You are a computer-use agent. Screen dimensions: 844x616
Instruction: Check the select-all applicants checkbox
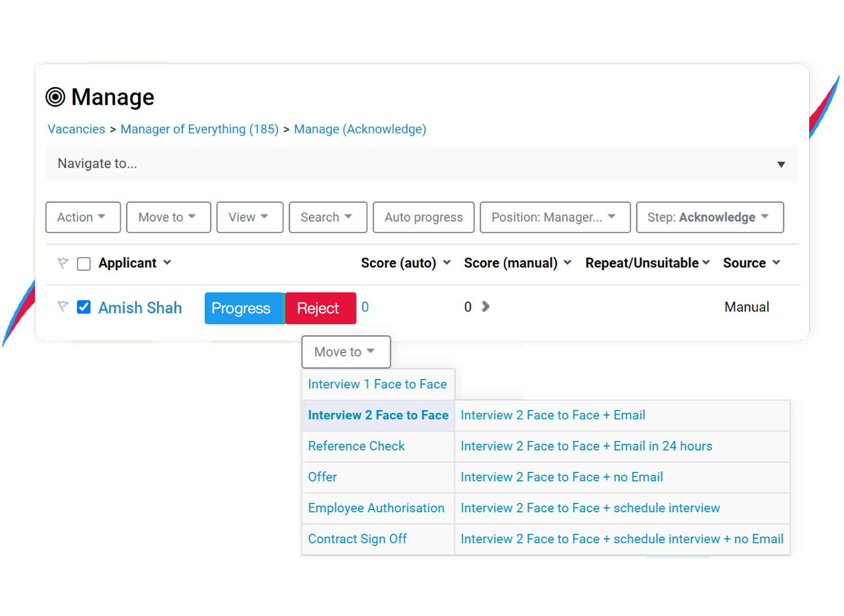(x=83, y=263)
